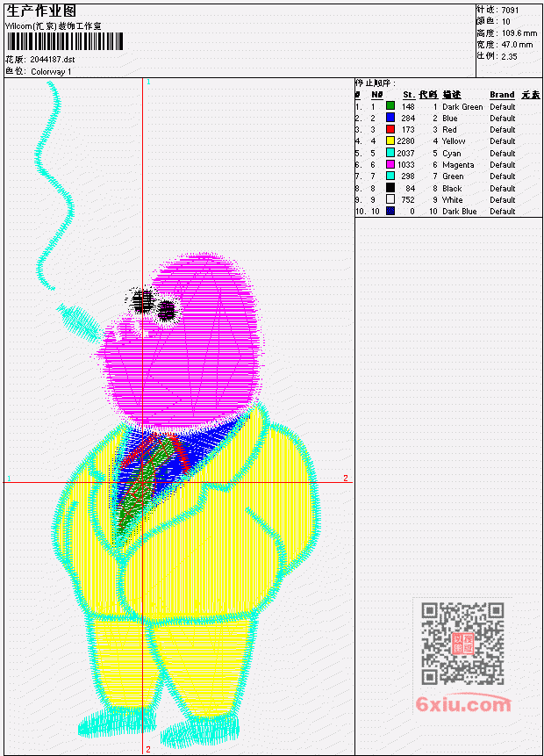Click 'Default' brand in the Dark Blue row
The image size is (544, 756).
point(503,212)
